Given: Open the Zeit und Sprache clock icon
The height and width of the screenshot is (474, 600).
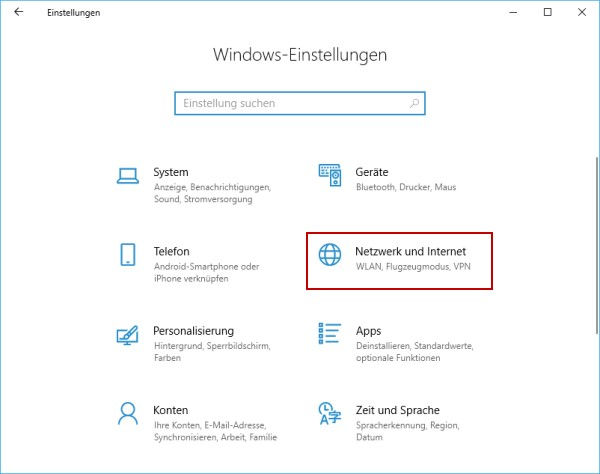Looking at the screenshot, I should click(x=329, y=414).
